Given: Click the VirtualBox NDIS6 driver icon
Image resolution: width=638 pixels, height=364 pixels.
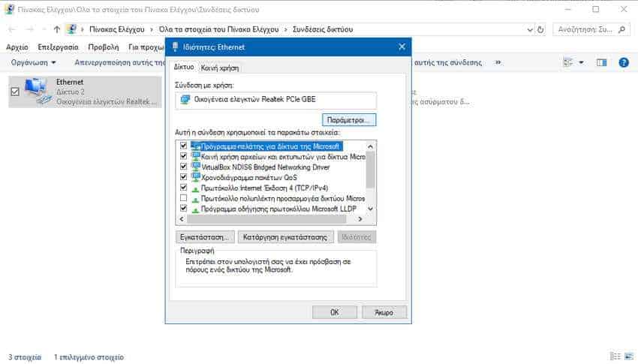Looking at the screenshot, I should click(196, 167).
